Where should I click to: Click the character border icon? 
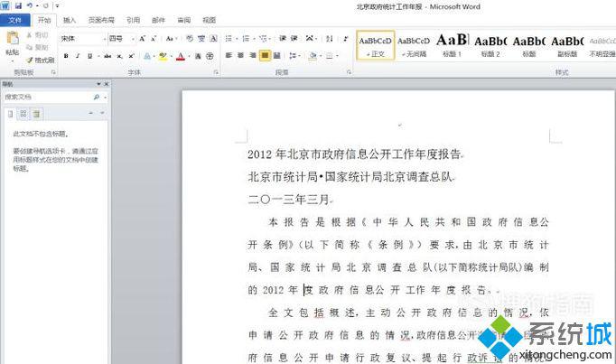[x=213, y=39]
